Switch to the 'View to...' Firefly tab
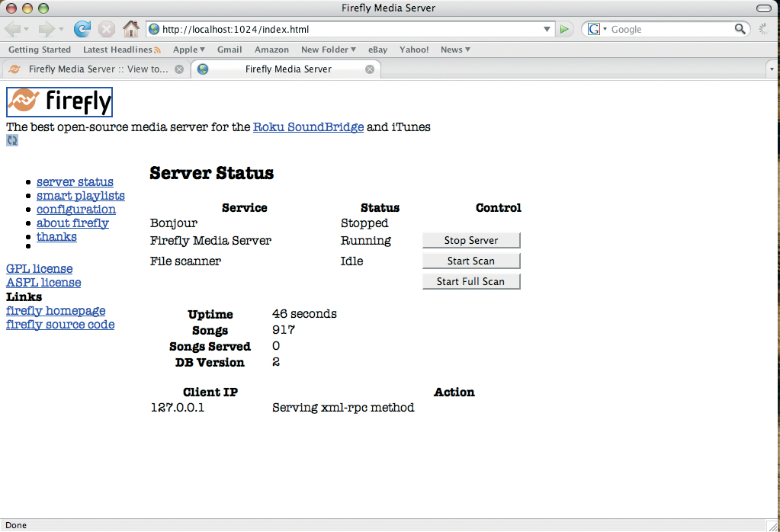 click(97, 69)
